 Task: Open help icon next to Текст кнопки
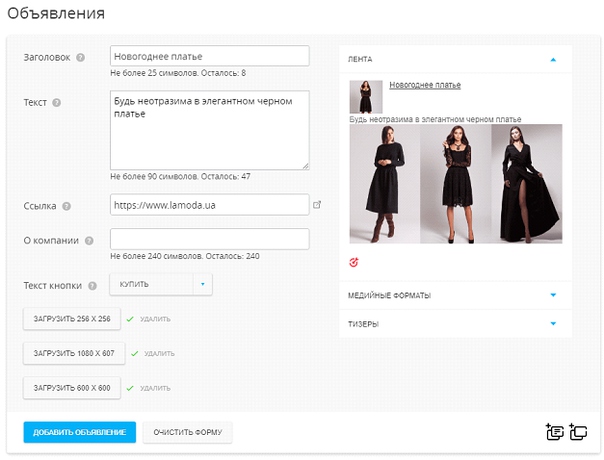tap(92, 286)
